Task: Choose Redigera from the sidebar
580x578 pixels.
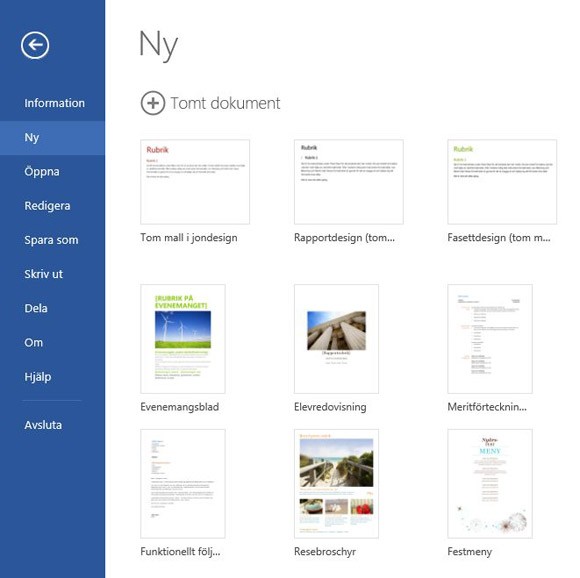Action: click(x=47, y=206)
